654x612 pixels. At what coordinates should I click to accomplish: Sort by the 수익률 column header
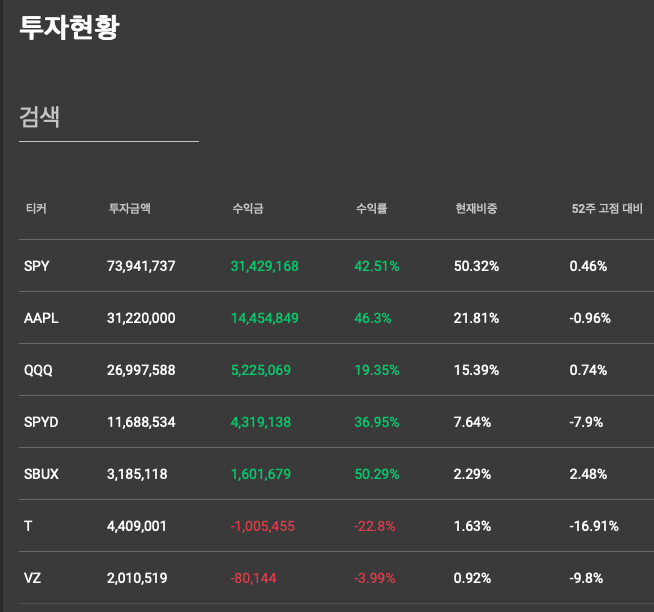click(x=372, y=208)
